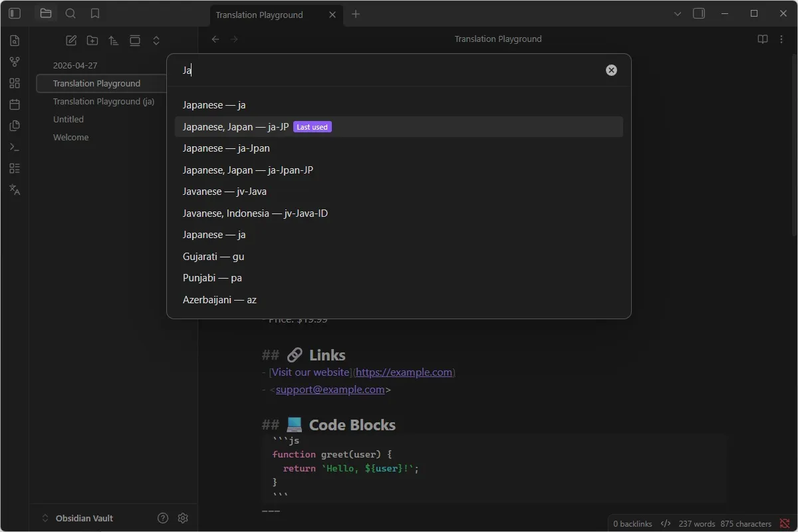
Task: Open the Obsidian Vault switcher
Action: click(78, 518)
